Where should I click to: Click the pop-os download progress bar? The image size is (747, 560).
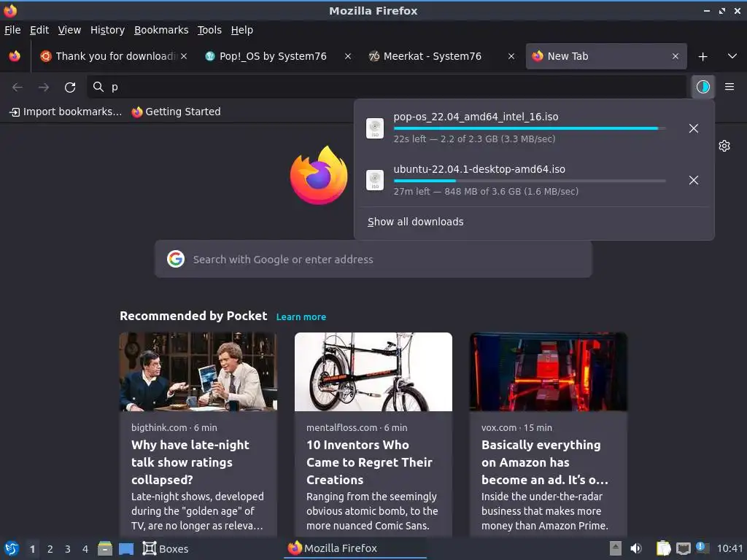[x=530, y=128]
